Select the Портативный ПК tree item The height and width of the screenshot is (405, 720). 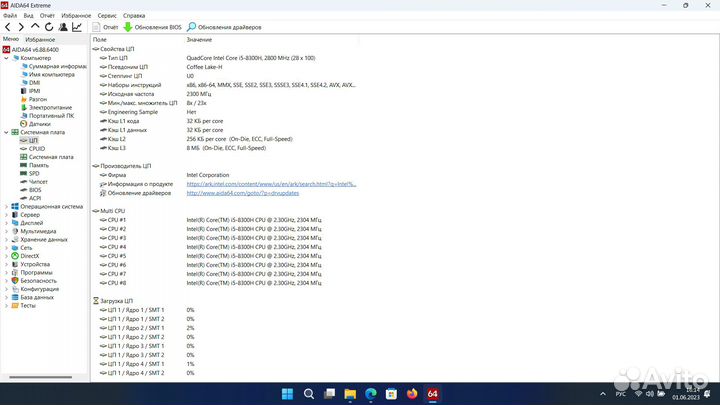[47, 116]
